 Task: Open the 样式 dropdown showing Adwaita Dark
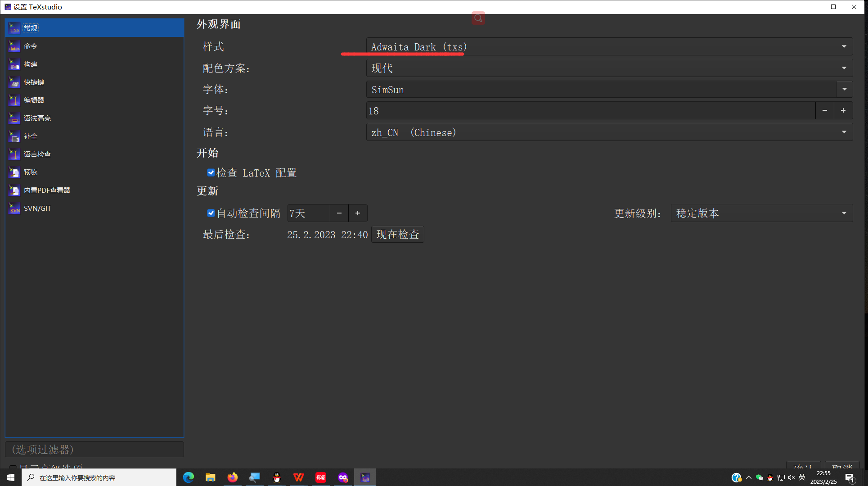(609, 47)
